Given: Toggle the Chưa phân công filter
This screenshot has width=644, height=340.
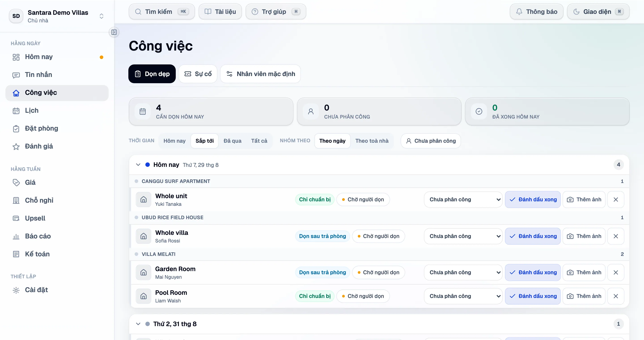Looking at the screenshot, I should coord(431,141).
